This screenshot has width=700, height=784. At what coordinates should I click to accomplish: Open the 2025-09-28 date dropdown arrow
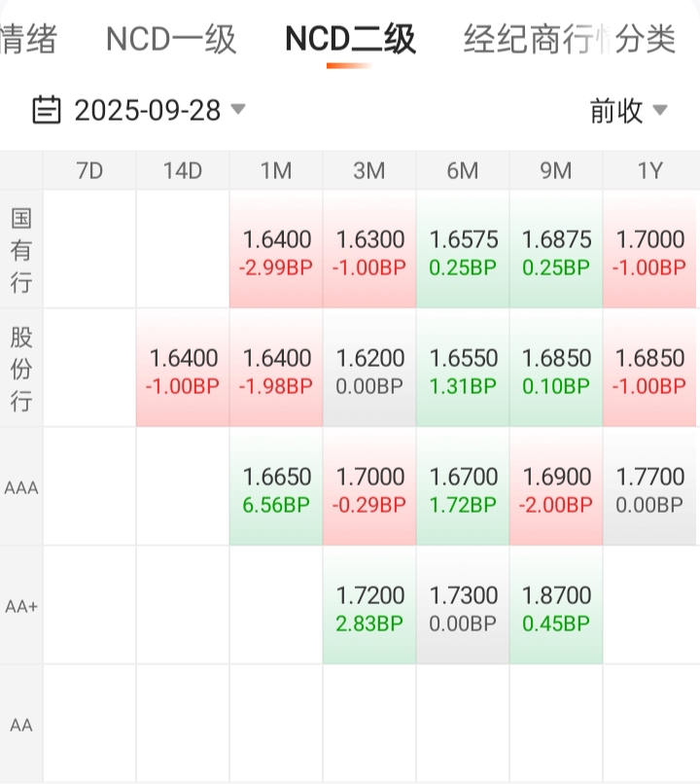click(237, 109)
